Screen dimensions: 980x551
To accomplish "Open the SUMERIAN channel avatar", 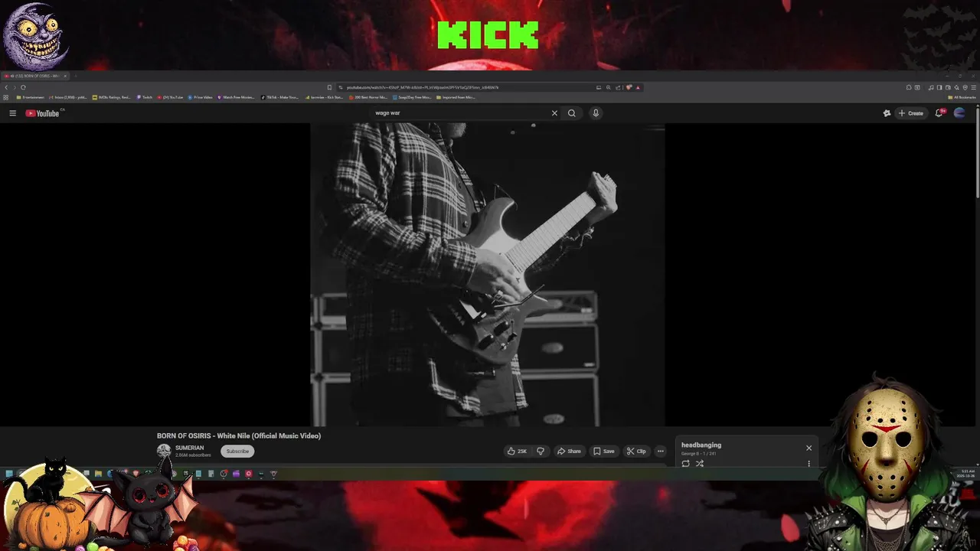I will click(164, 451).
